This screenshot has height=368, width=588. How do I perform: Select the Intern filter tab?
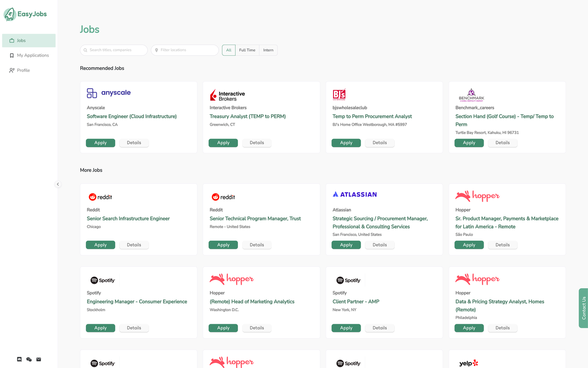(268, 50)
